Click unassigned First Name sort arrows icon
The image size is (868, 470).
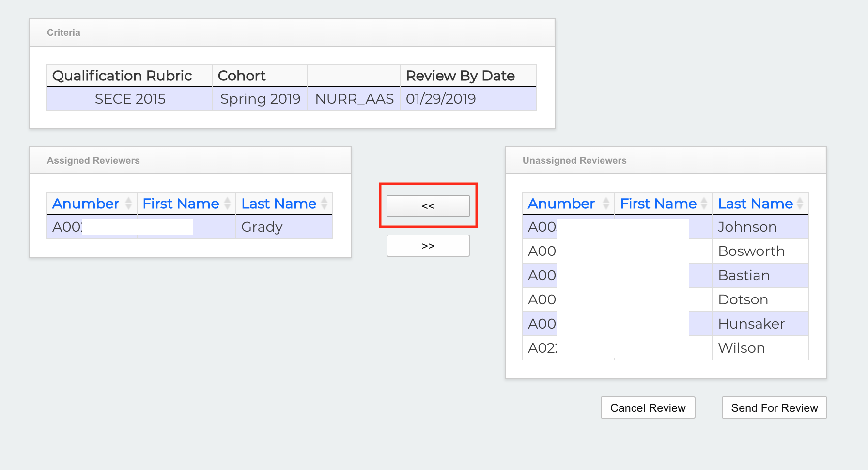(x=704, y=204)
